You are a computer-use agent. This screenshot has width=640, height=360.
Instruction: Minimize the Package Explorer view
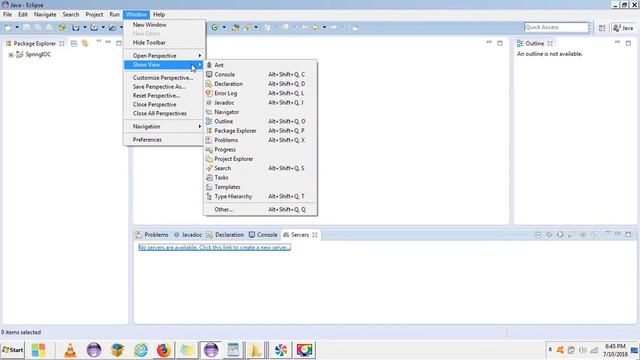[x=108, y=42]
